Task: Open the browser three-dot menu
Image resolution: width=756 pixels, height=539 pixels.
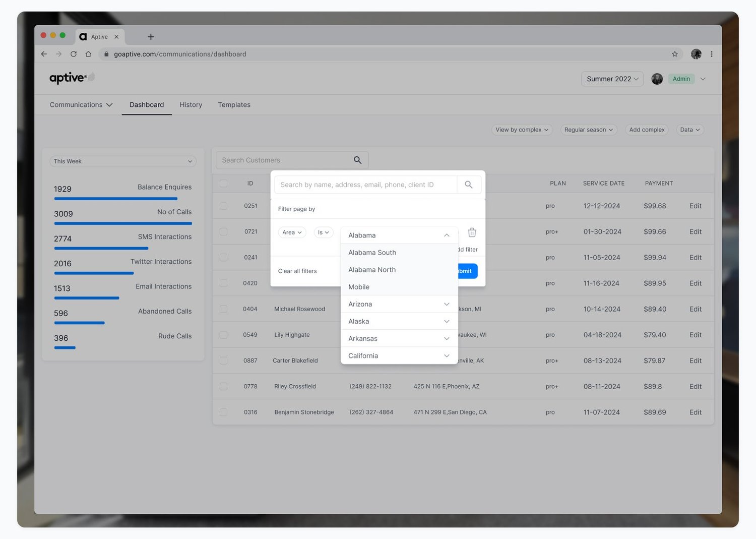Action: 712,54
